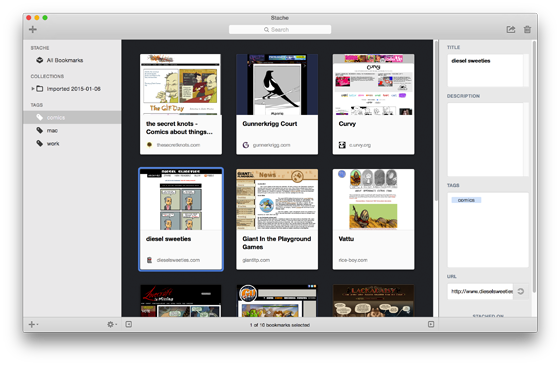Click the empty Description field

click(488, 139)
